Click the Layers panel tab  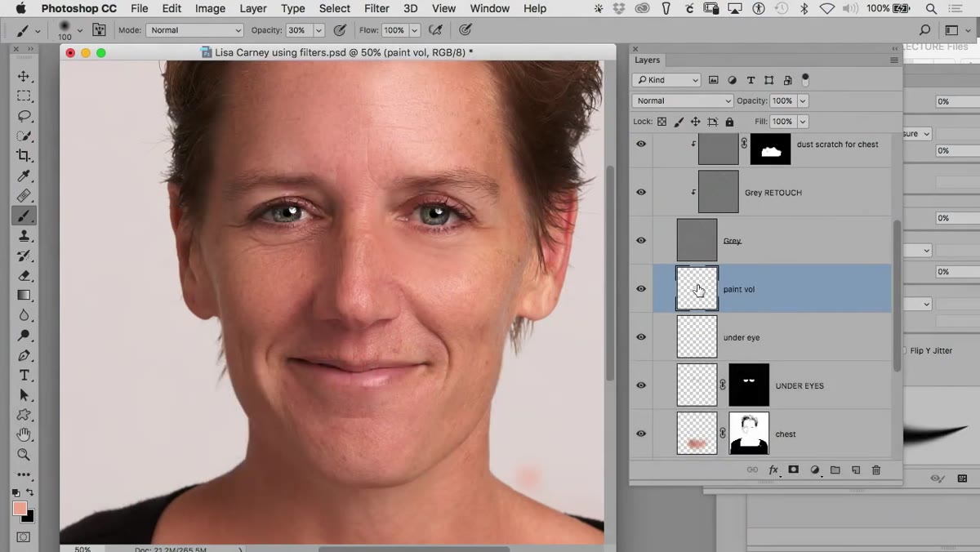pyautogui.click(x=648, y=60)
